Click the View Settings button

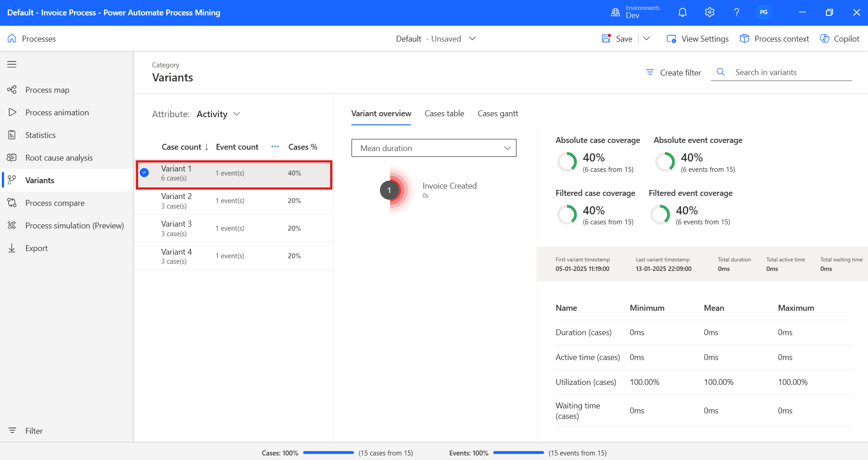click(x=698, y=39)
